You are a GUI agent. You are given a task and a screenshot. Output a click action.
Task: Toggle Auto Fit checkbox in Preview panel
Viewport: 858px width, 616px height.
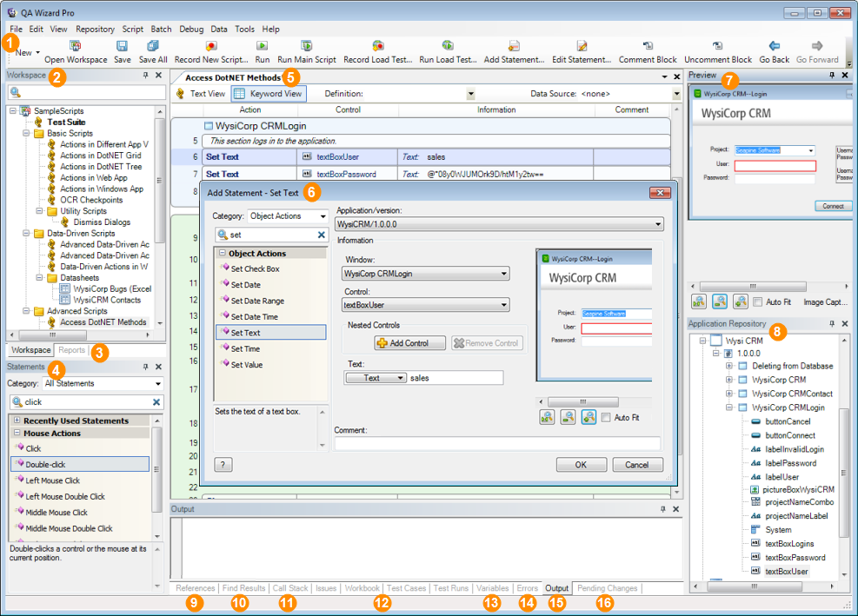pyautogui.click(x=759, y=302)
